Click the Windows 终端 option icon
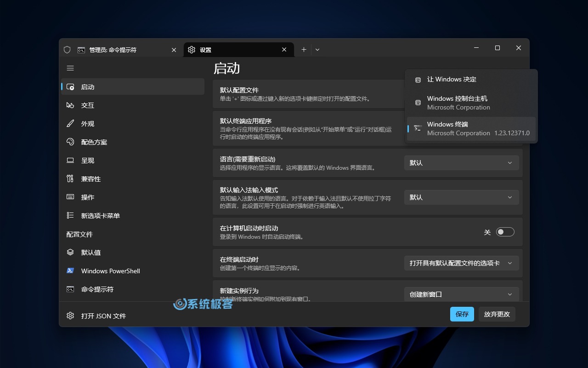Screen dimensions: 588x368 click(418, 128)
